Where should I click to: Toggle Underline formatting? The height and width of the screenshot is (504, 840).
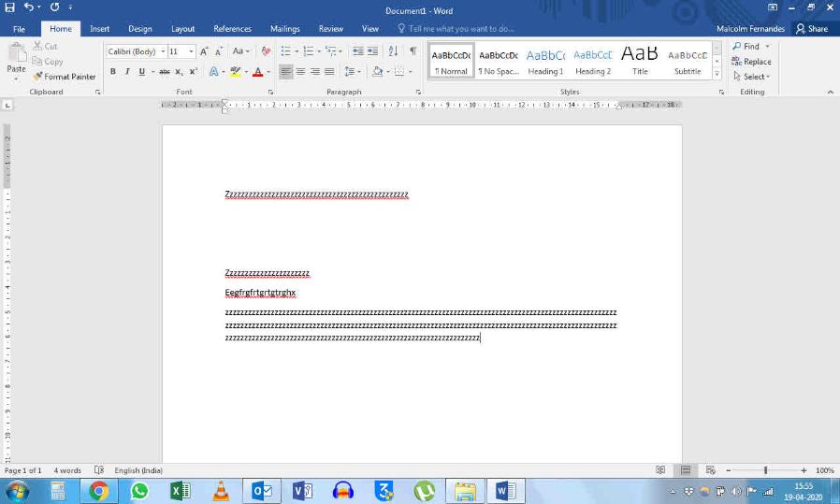pyautogui.click(x=142, y=71)
